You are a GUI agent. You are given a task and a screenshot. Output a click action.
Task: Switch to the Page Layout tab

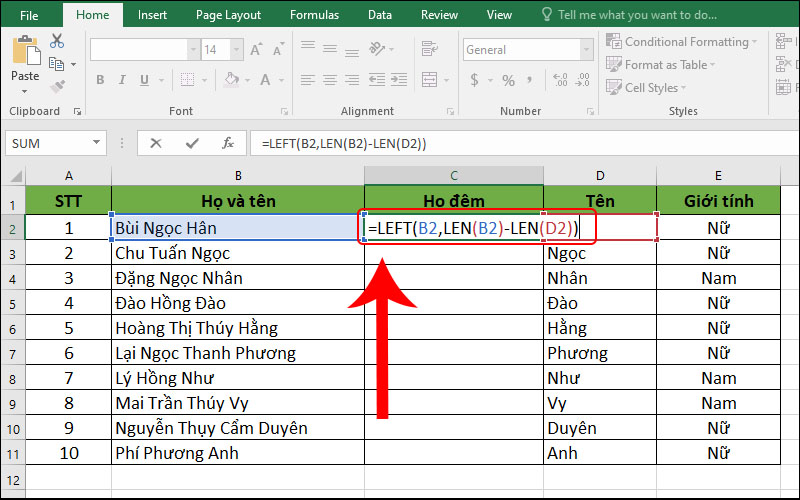[228, 15]
